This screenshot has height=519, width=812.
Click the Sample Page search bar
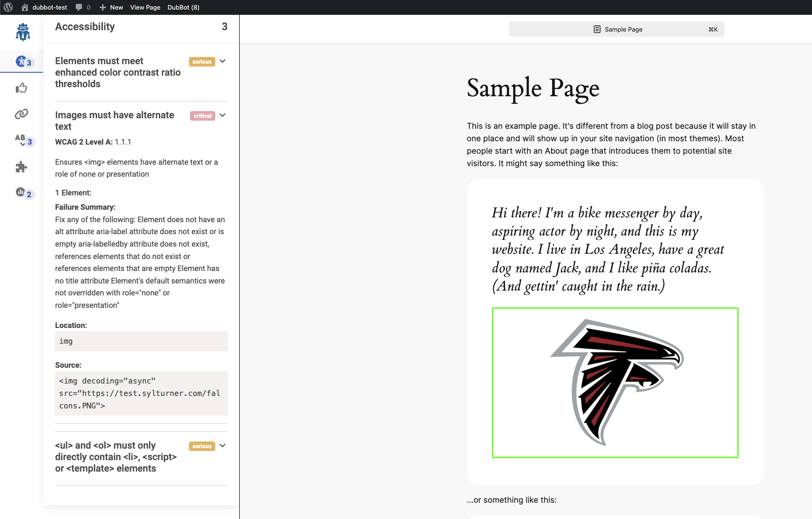tap(616, 29)
